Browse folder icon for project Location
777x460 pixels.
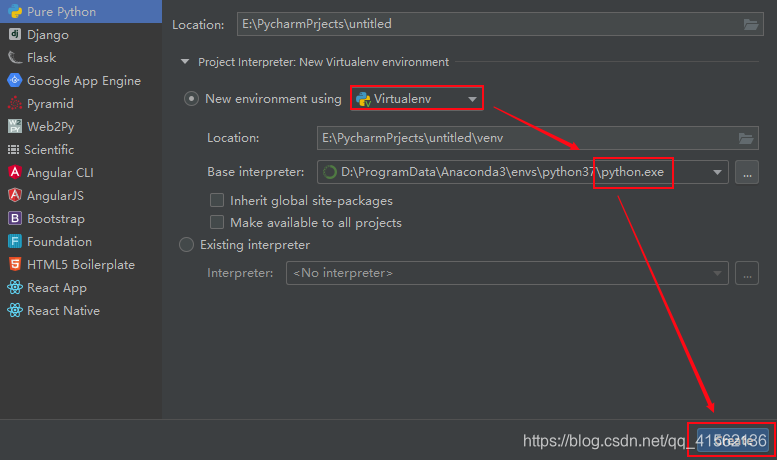coord(751,24)
